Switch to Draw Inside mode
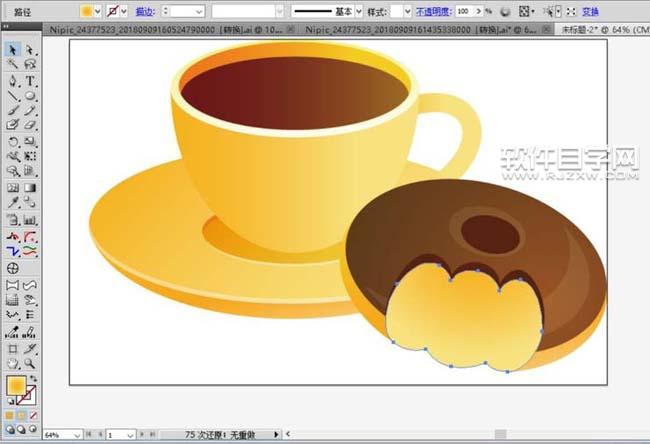This screenshot has height=444, width=650. [32, 429]
